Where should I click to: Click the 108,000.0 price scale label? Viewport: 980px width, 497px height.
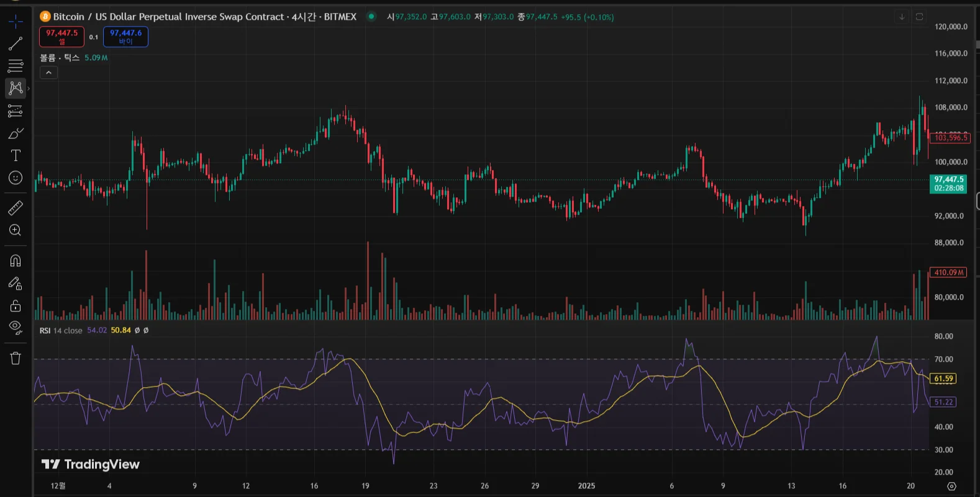tap(951, 107)
